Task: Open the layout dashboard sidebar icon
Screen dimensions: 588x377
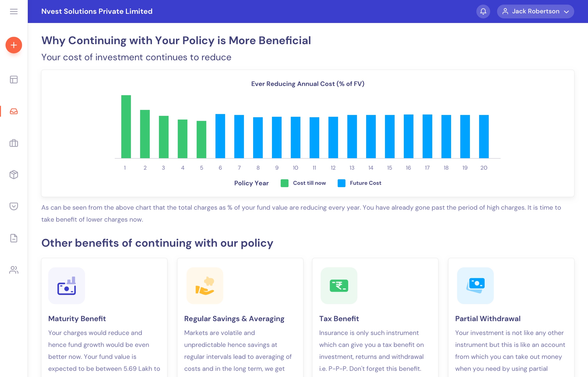Action: 14,80
